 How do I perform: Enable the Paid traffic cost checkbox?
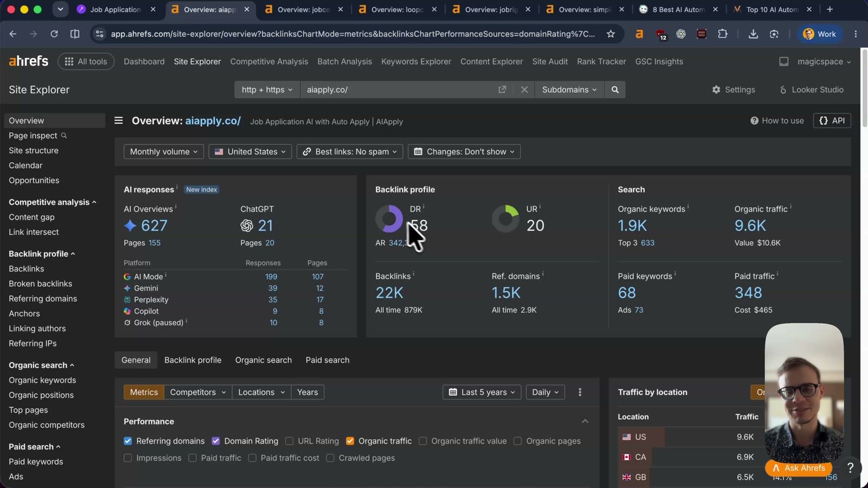pos(252,458)
